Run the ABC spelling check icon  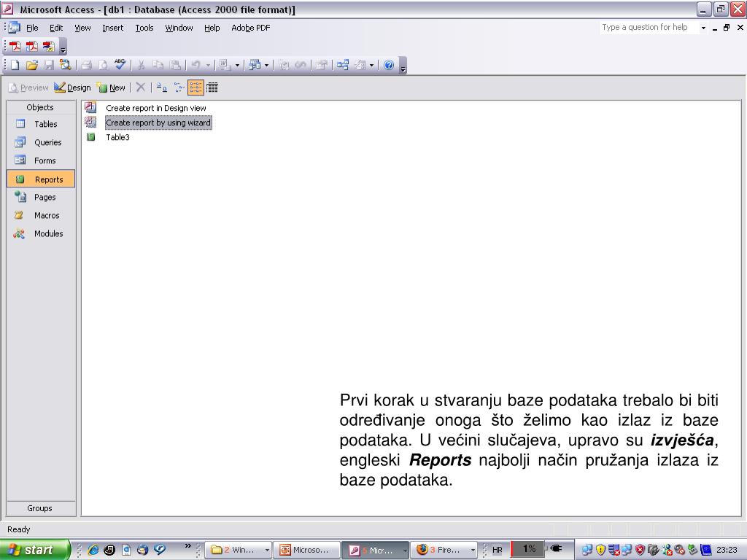(x=120, y=64)
